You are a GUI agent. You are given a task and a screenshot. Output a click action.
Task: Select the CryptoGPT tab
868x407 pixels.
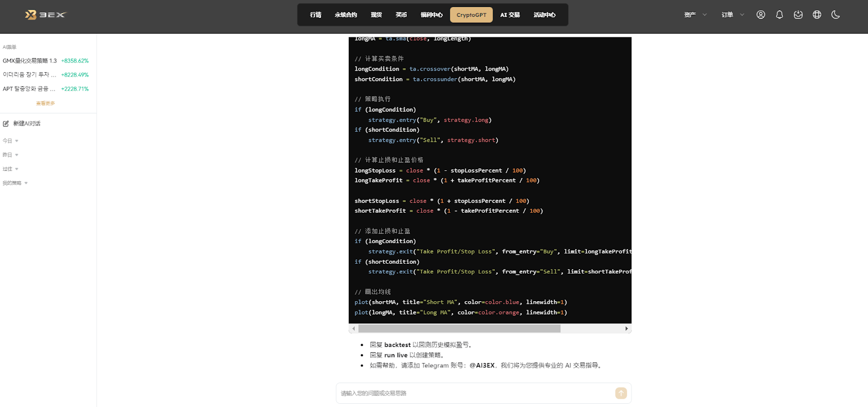point(471,15)
